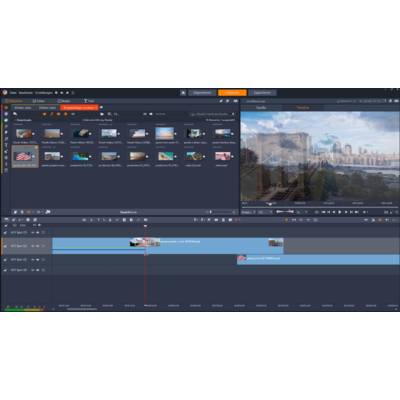Click the SmartMovie button

pyautogui.click(x=128, y=212)
